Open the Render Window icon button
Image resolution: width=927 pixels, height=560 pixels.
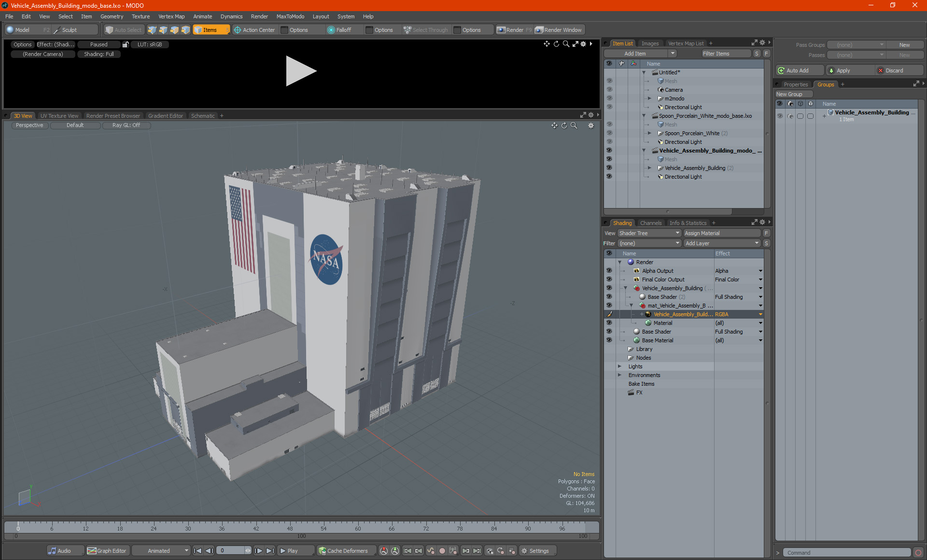pos(539,30)
